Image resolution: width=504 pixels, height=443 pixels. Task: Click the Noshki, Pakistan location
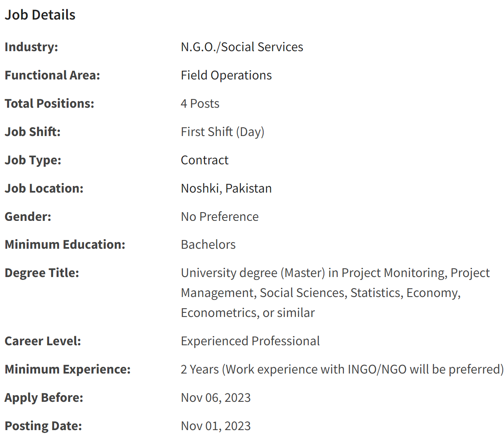pyautogui.click(x=226, y=188)
